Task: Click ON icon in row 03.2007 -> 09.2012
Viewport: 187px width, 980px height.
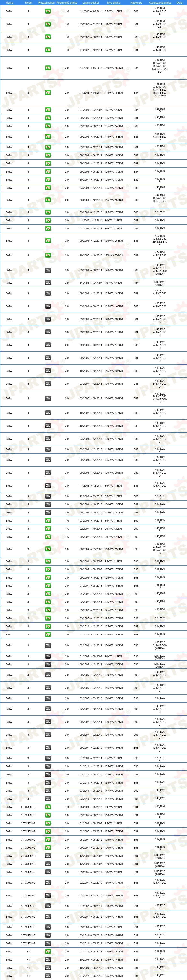Action: [48, 398]
